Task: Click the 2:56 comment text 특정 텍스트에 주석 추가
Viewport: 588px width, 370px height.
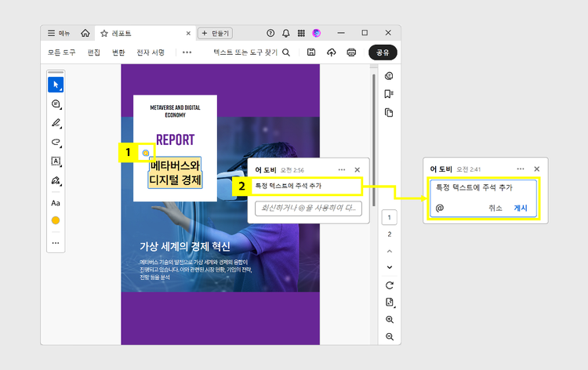Action: pos(289,186)
